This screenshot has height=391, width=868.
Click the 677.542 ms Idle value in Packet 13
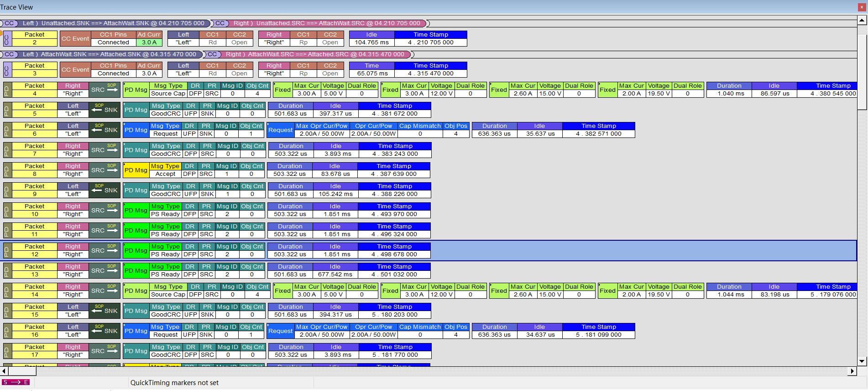(335, 275)
